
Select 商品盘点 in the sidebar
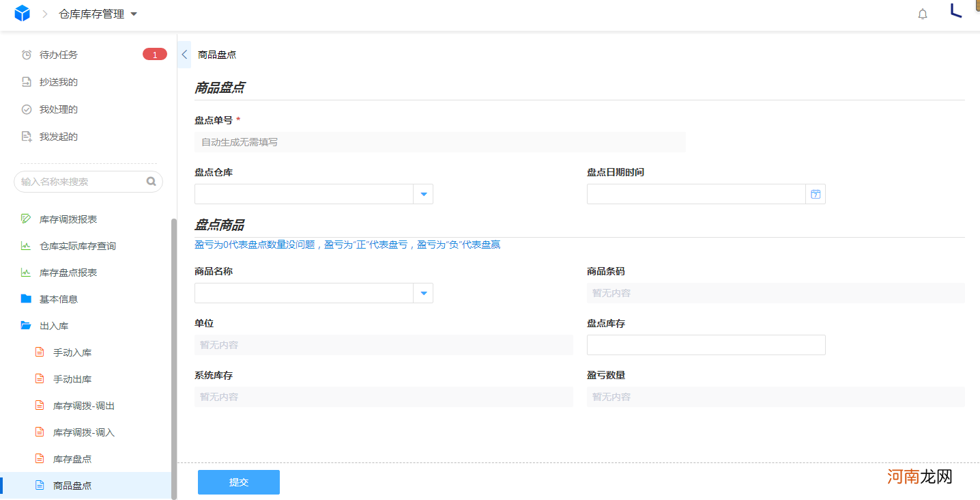[85, 486]
